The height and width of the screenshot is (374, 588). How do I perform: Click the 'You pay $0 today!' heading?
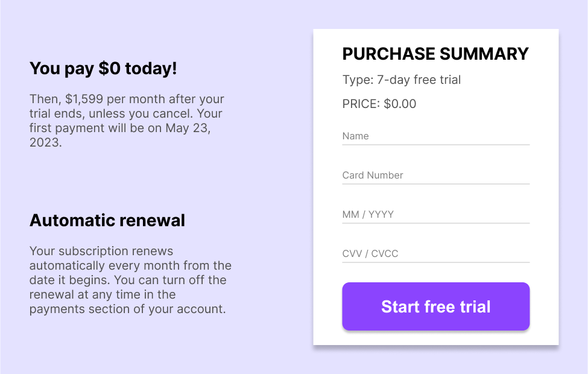[x=103, y=69]
